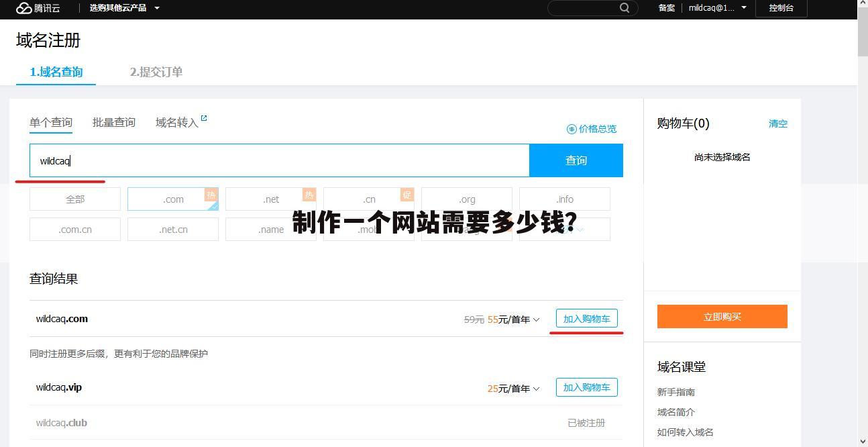Click the 促 promo badge on .cn

(x=407, y=194)
